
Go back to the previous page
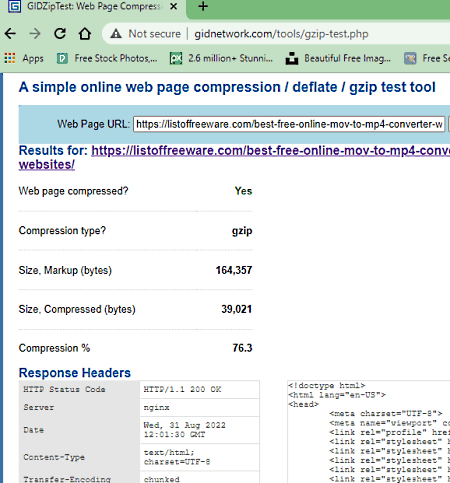10,34
